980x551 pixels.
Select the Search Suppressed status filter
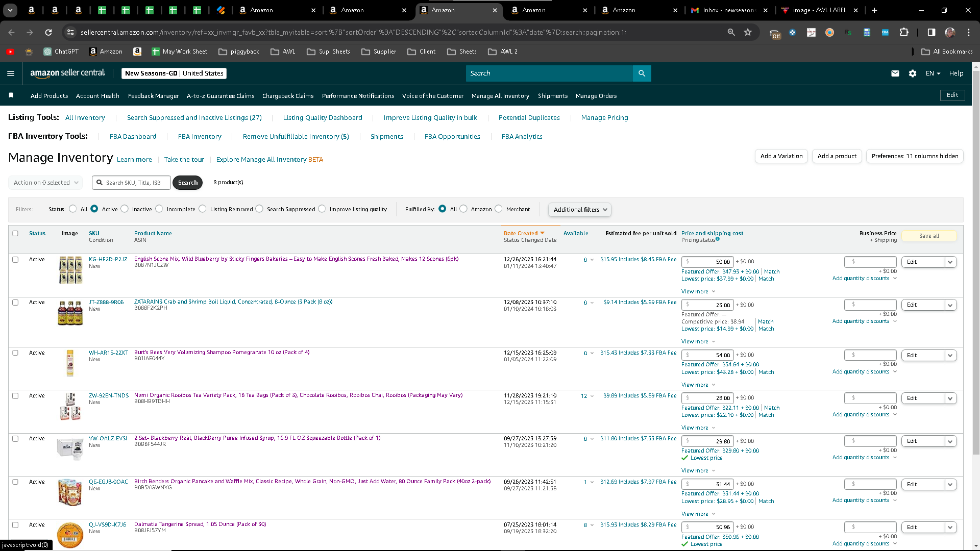[x=259, y=209]
